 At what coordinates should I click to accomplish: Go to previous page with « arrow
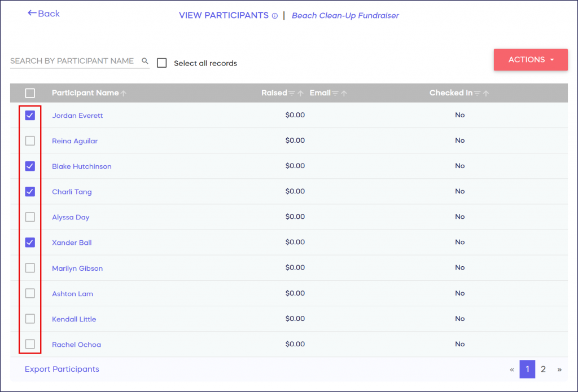[x=511, y=369]
